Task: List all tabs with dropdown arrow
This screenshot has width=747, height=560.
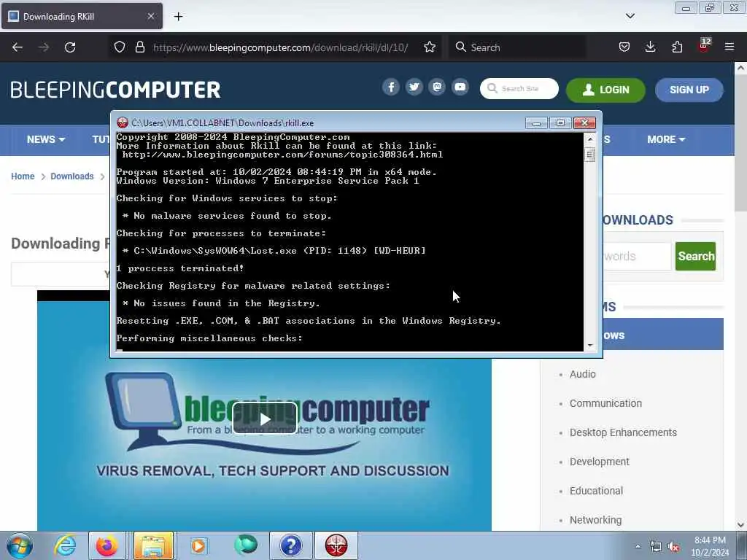Action: click(630, 16)
